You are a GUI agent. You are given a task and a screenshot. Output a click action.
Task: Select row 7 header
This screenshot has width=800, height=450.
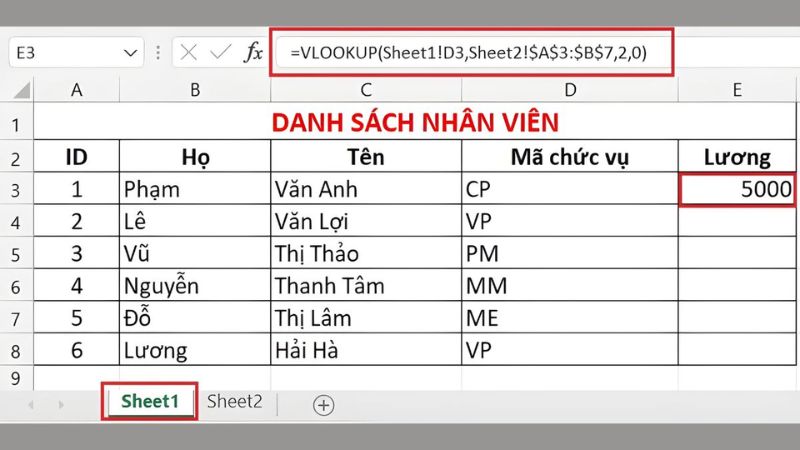[x=16, y=317]
